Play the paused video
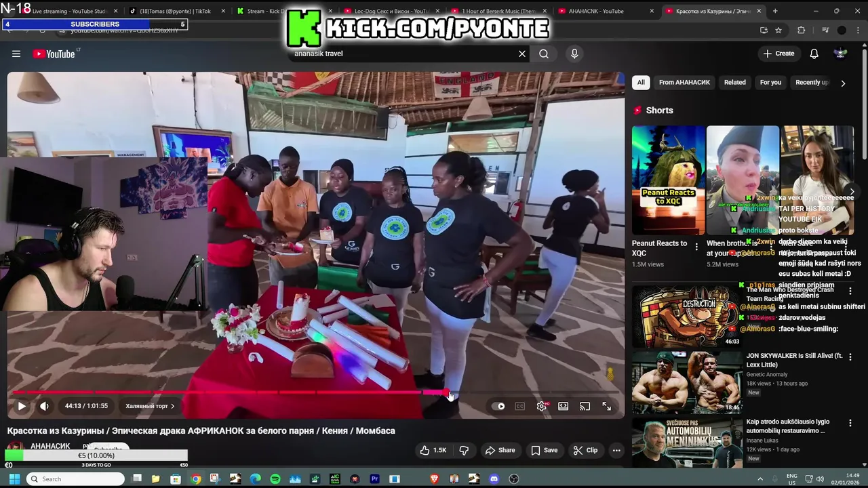Image resolution: width=868 pixels, height=488 pixels. pyautogui.click(x=22, y=406)
